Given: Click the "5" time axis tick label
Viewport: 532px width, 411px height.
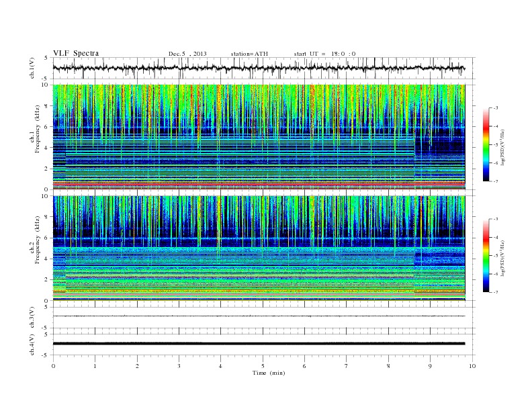Looking at the screenshot, I should 263,366.
